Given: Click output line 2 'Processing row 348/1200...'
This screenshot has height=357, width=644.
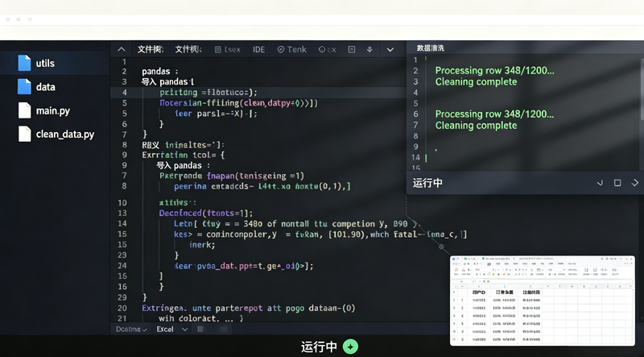Looking at the screenshot, I should pos(494,70).
